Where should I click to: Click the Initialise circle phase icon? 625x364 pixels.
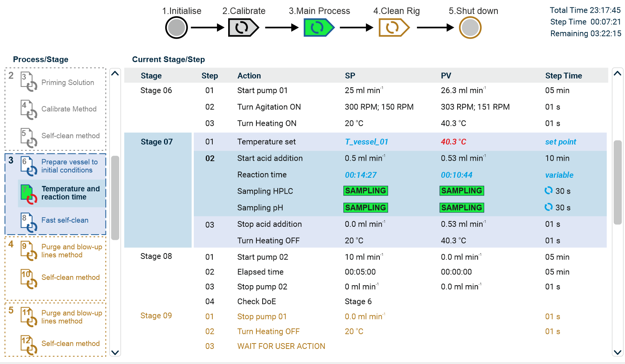pos(176,28)
